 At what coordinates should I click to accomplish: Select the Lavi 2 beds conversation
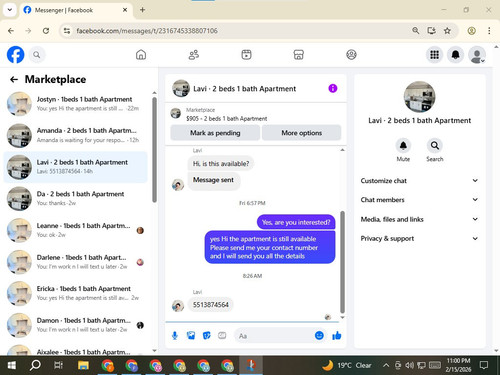coord(76,167)
